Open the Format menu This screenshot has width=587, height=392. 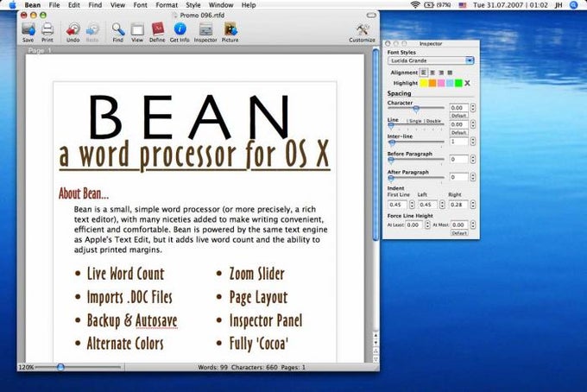pos(167,5)
